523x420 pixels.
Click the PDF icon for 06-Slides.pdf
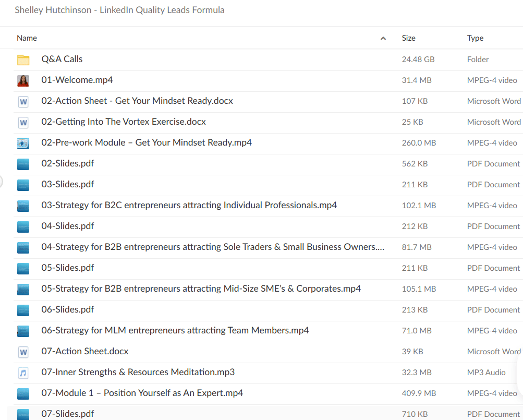(x=23, y=310)
